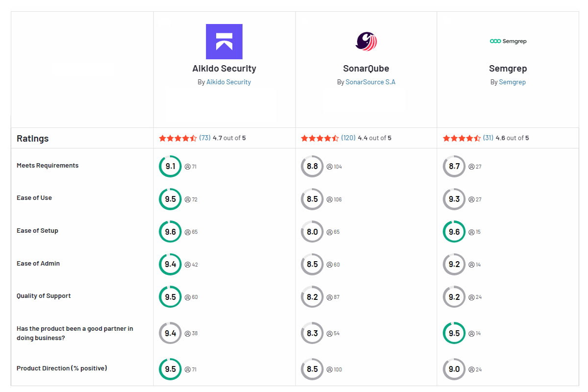Click Aikido's 9.6 Ease of Setup score ring
Viewport: 588px width, 392px height.
(170, 232)
